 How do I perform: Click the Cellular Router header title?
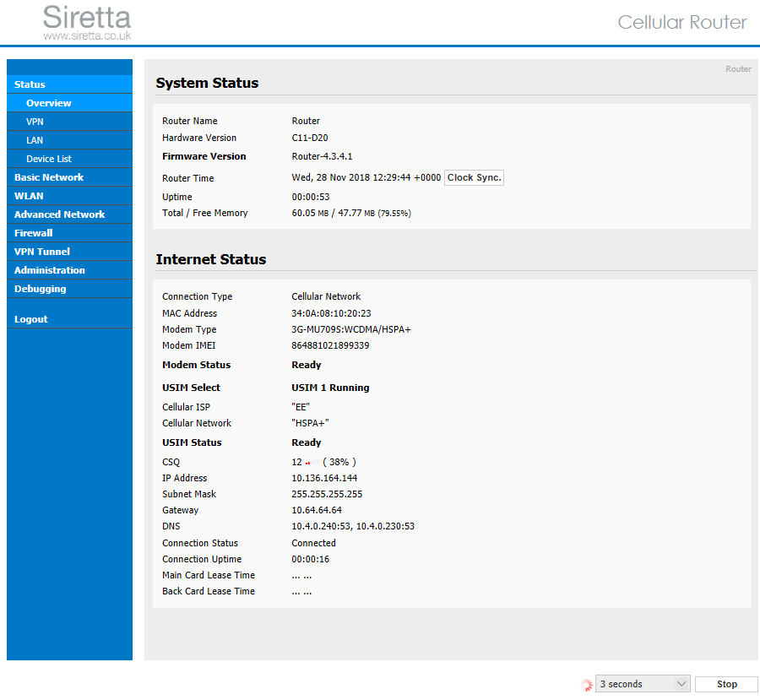coord(682,22)
